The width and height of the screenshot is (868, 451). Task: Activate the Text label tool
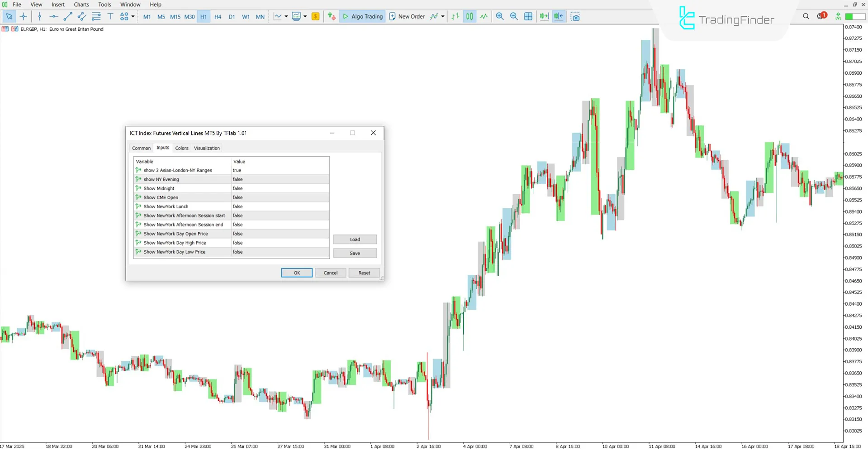(110, 16)
